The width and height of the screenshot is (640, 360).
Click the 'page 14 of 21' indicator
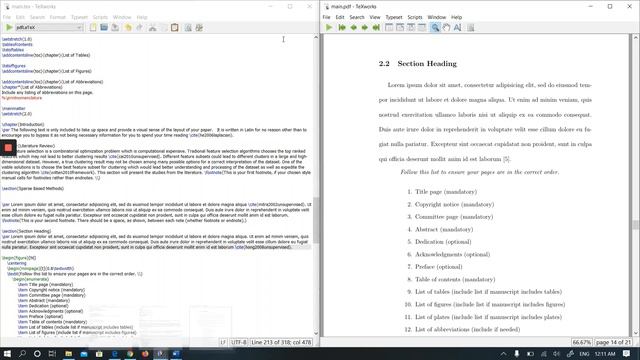point(613,342)
